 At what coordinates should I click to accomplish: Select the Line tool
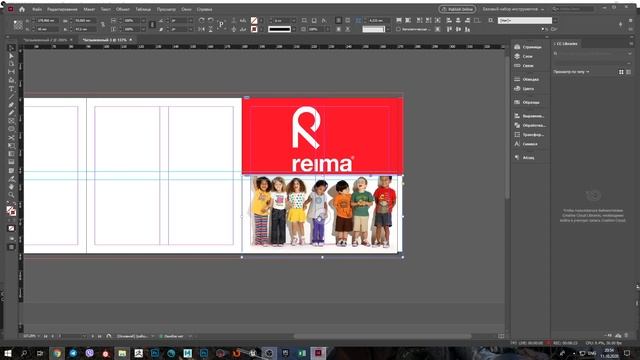point(11,97)
